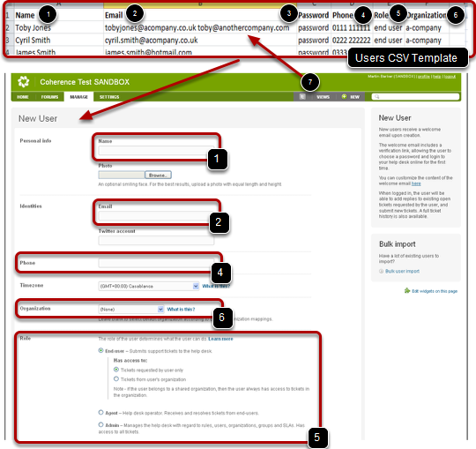The image size is (476, 449).
Task: Click the Twitter icon in the gray toolbar
Action: coord(302,97)
